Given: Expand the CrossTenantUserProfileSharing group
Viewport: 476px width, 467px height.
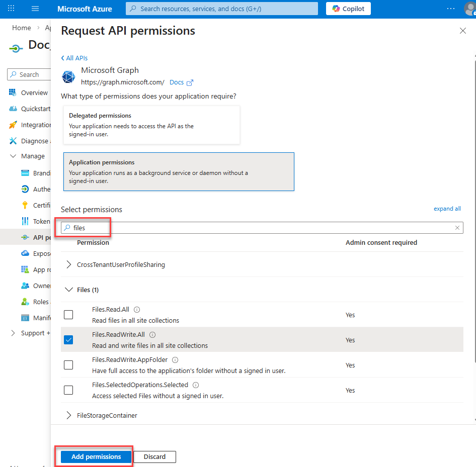Looking at the screenshot, I should (x=69, y=264).
